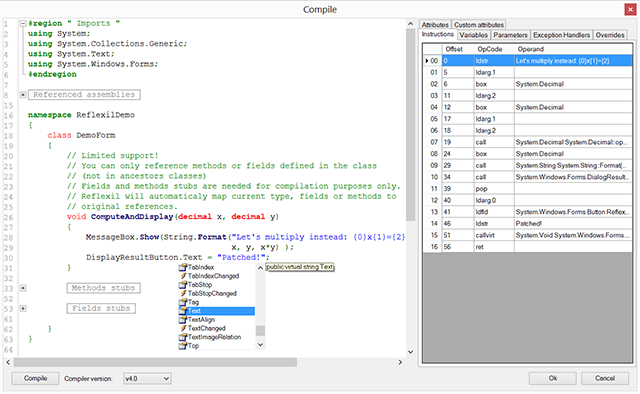Choose the TextImageRelation property icon
Screen dimensions: 640x394
pyautogui.click(x=183, y=337)
